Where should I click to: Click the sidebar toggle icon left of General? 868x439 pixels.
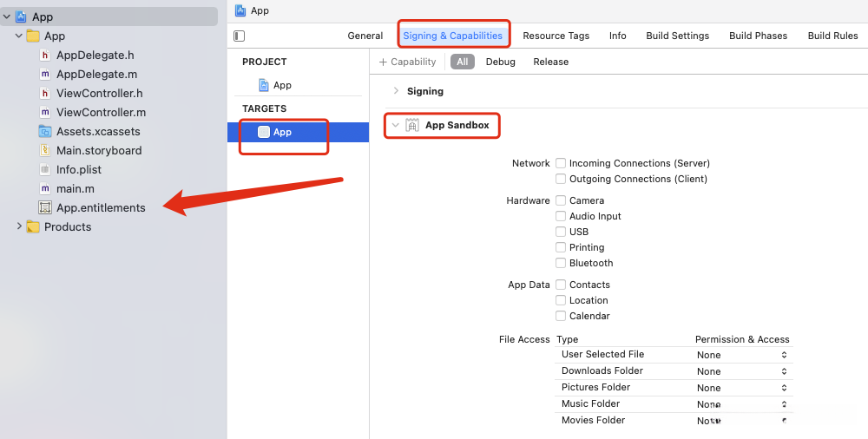click(240, 36)
